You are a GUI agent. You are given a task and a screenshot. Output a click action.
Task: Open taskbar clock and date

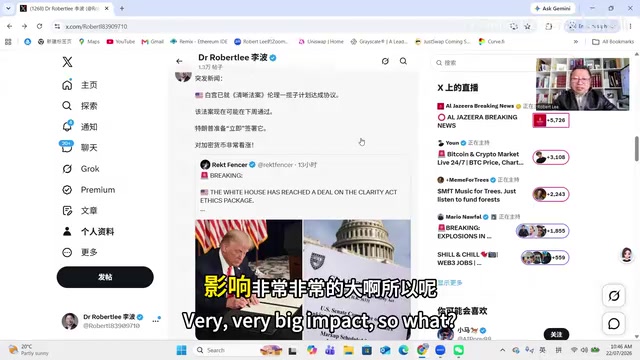[x=620, y=350]
